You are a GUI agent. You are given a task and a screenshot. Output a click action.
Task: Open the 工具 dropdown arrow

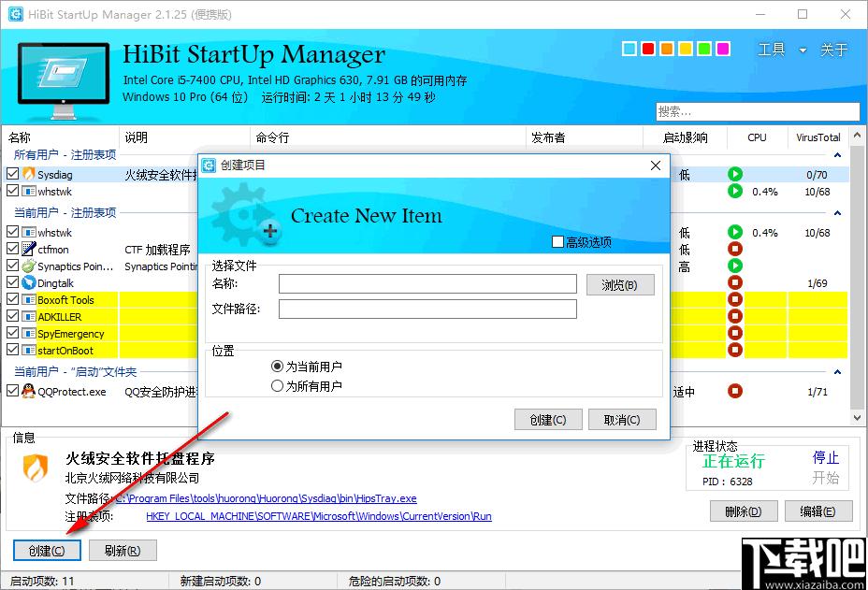click(x=803, y=50)
